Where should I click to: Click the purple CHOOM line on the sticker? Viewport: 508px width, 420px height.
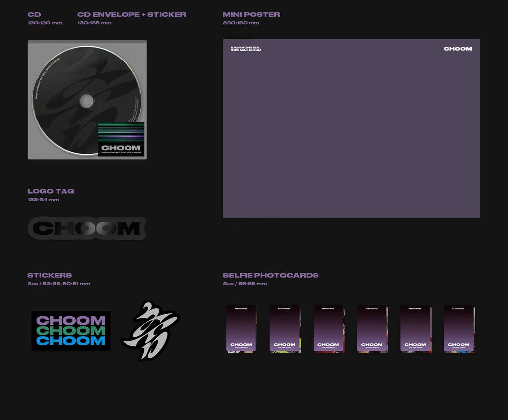coord(71,321)
